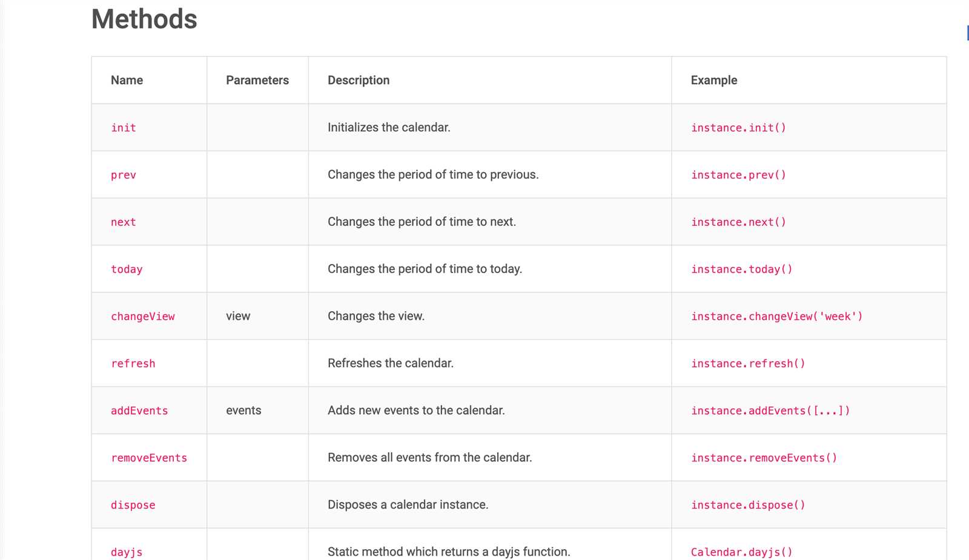Click the prev method name
This screenshot has height=560, width=969.
[124, 175]
